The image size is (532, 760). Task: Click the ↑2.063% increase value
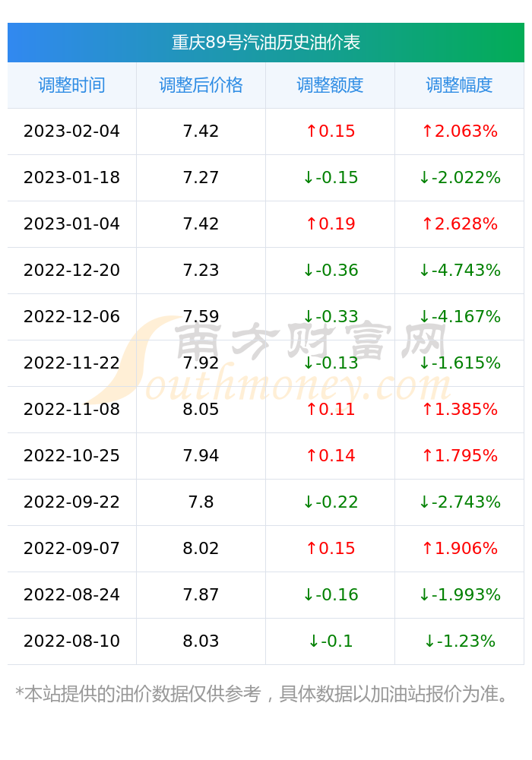[459, 131]
